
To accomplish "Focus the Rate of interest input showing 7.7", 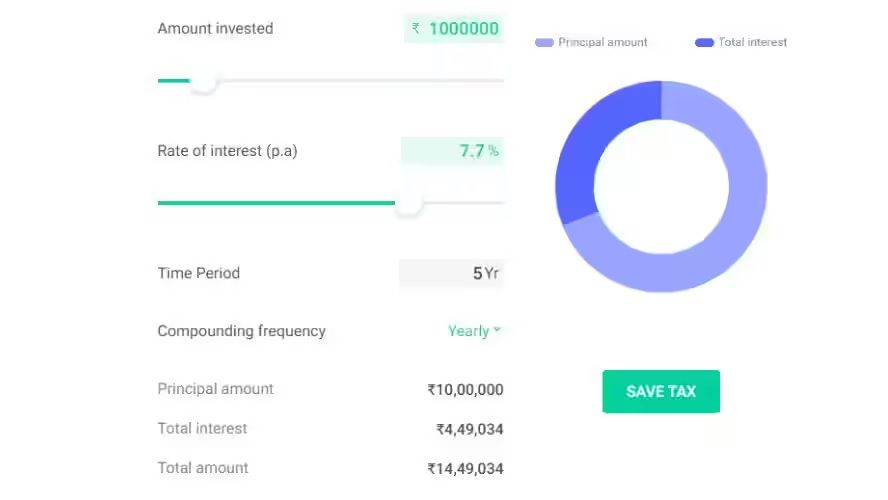I will point(471,151).
